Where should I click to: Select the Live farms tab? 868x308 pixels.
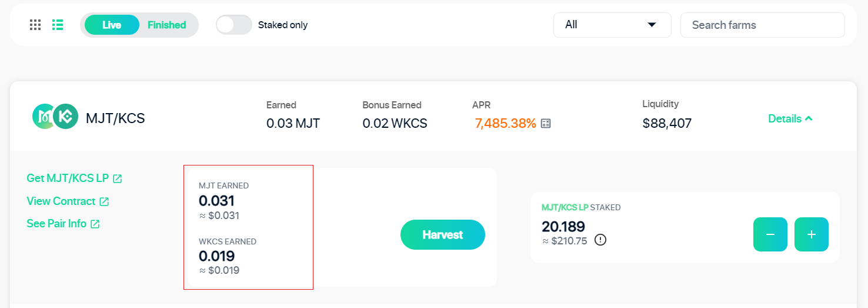pos(112,25)
